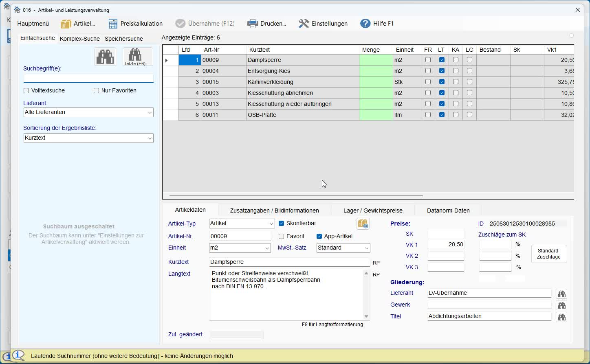Click the horizontal scrollbar under the article table
The width and height of the screenshot is (590, 364).
point(296,196)
